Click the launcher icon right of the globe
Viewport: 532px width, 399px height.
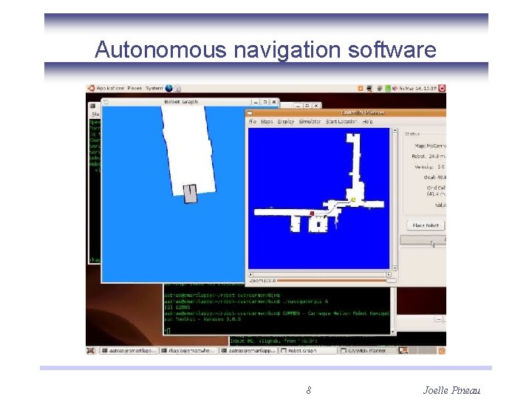(x=177, y=89)
